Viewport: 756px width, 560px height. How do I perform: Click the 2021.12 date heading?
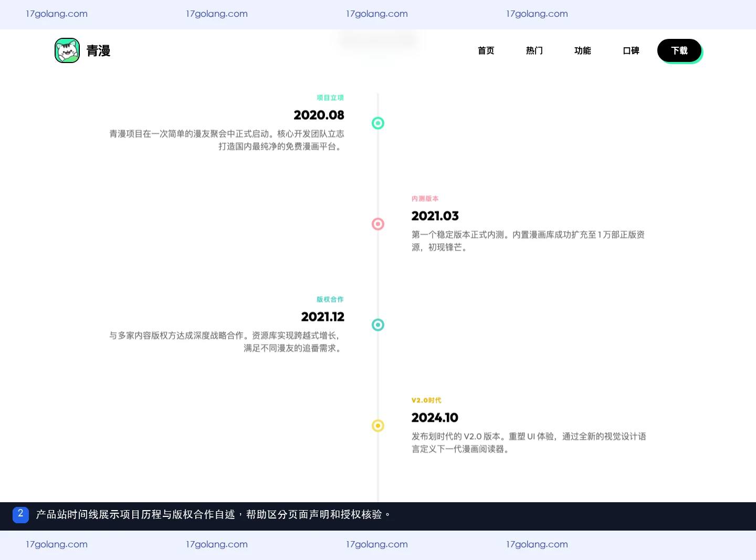[x=323, y=317]
